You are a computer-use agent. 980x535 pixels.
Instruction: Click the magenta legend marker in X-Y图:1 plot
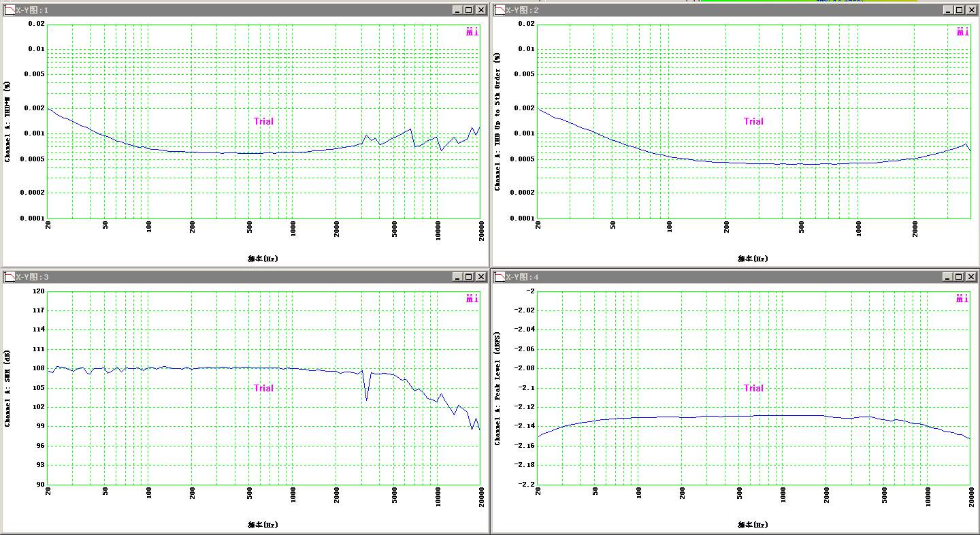(x=472, y=31)
